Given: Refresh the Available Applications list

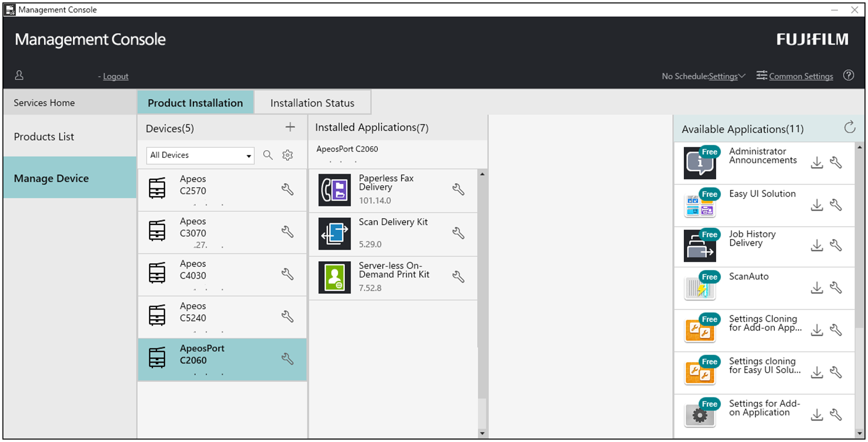Looking at the screenshot, I should click(x=850, y=127).
